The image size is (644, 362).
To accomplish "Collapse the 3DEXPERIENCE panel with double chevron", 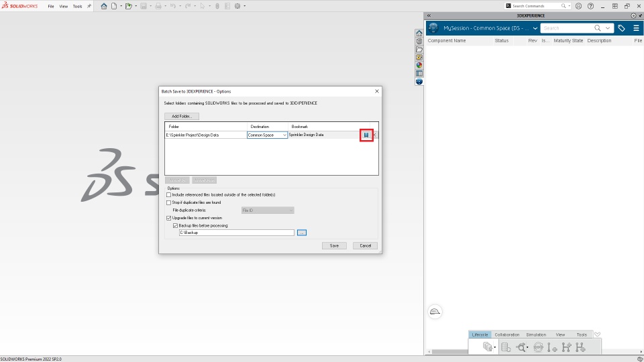I will 429,15.
